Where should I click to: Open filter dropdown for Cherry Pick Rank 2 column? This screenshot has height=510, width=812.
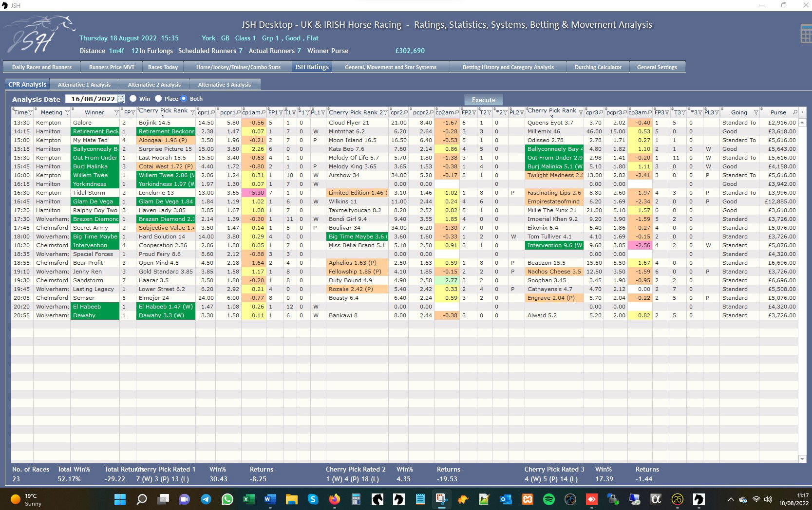(385, 112)
